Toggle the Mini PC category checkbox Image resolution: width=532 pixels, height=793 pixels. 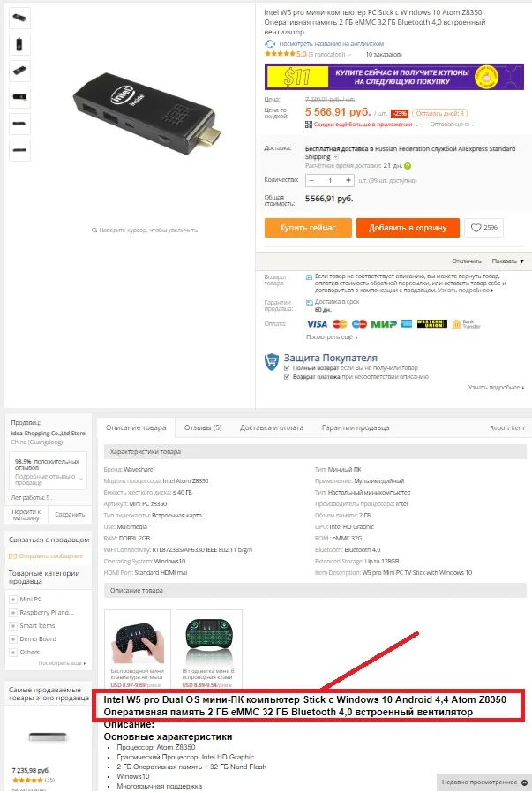click(x=13, y=600)
